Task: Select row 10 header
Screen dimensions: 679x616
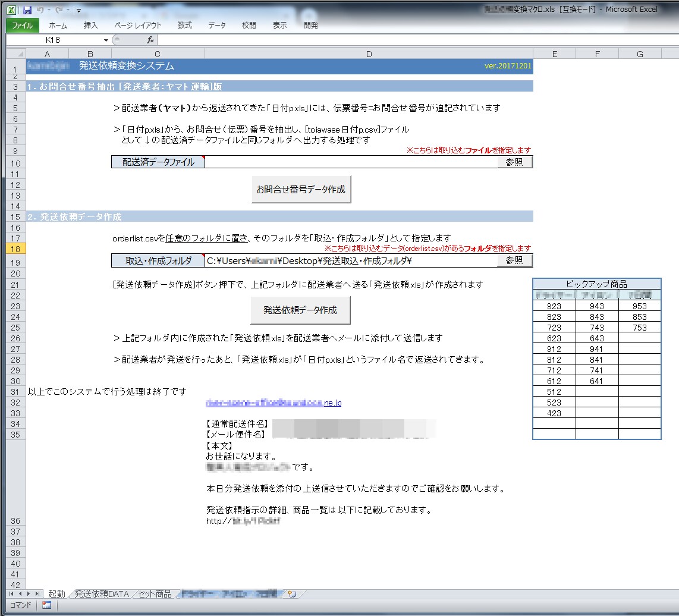Action: [16, 163]
